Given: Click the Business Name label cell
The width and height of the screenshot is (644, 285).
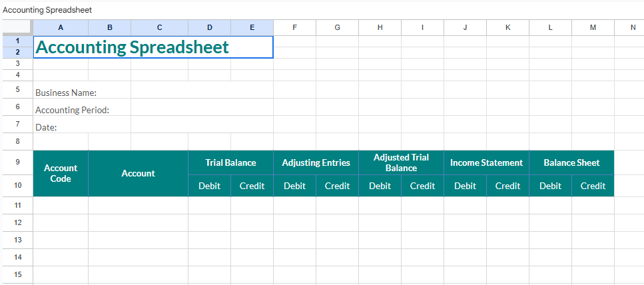Looking at the screenshot, I should tap(66, 93).
